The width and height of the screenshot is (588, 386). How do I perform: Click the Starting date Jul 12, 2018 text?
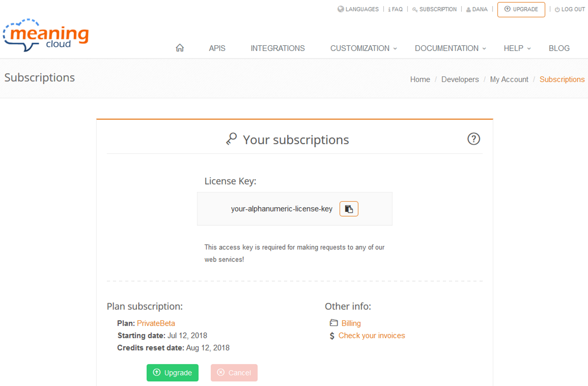162,335
